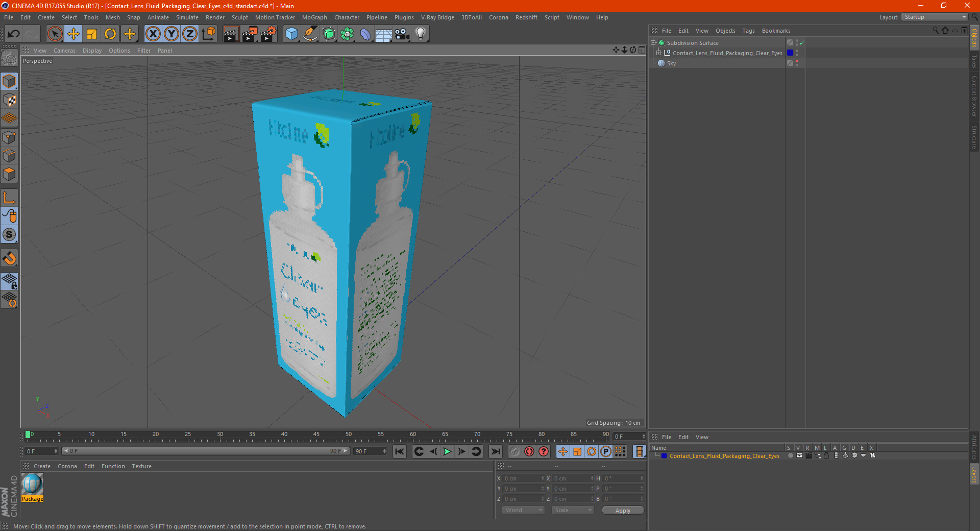Toggle Z axis lock
This screenshot has height=531, width=980.
pyautogui.click(x=190, y=34)
